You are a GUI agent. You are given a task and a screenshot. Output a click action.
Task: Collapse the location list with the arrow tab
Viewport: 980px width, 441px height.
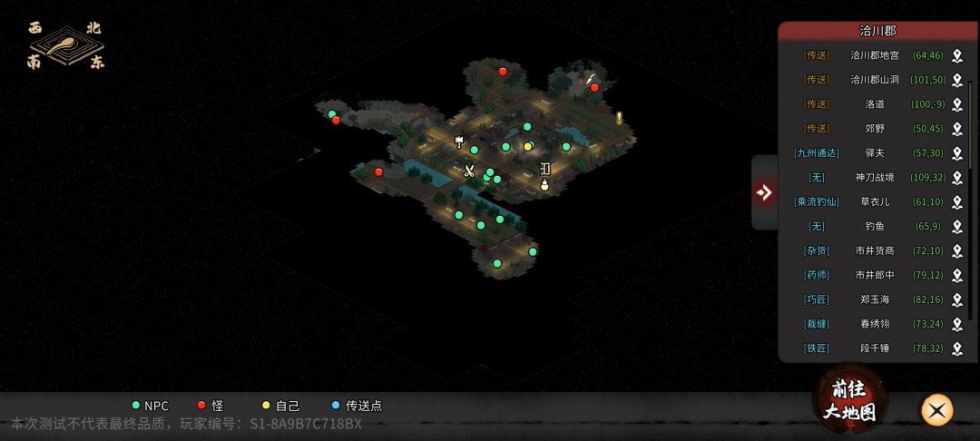pyautogui.click(x=764, y=192)
